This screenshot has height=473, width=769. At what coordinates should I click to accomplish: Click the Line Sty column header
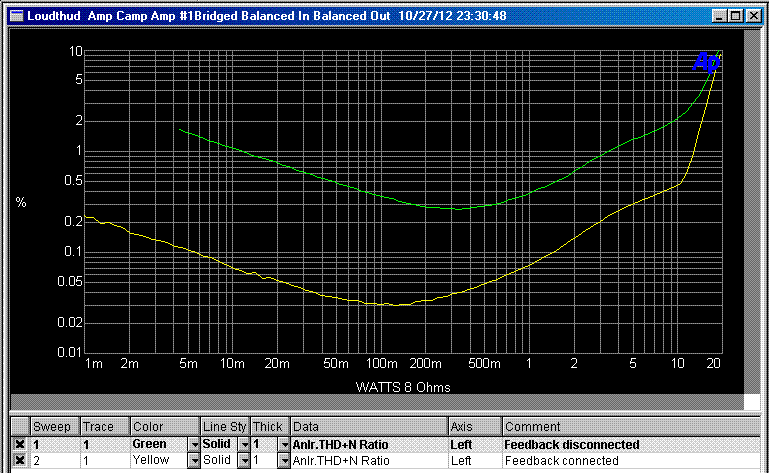(225, 426)
